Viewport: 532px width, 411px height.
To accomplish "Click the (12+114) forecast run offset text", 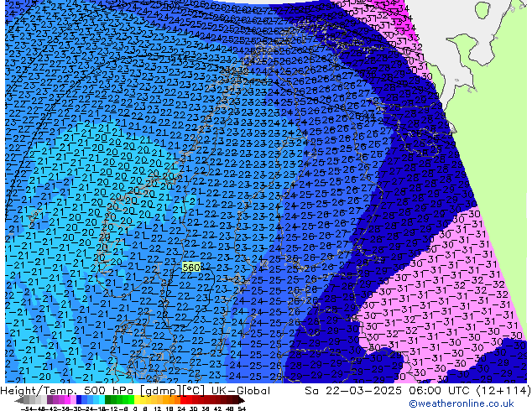I will pyautogui.click(x=503, y=391).
